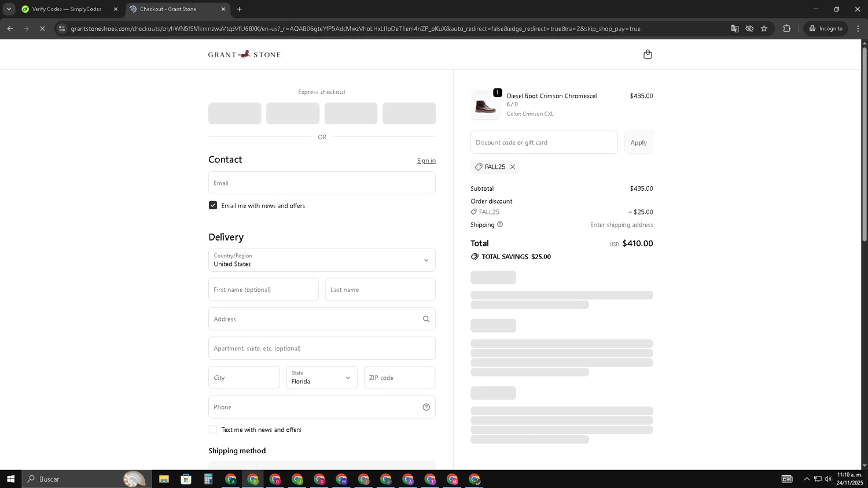The height and width of the screenshot is (488, 868).
Task: Open Chrome profile C taskbar icon
Action: pos(319,479)
